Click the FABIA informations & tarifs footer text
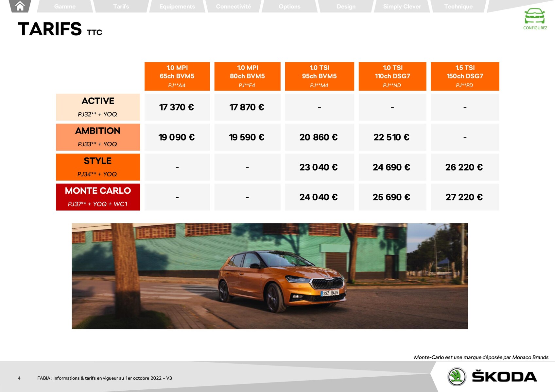The image size is (555, 392). 105,378
